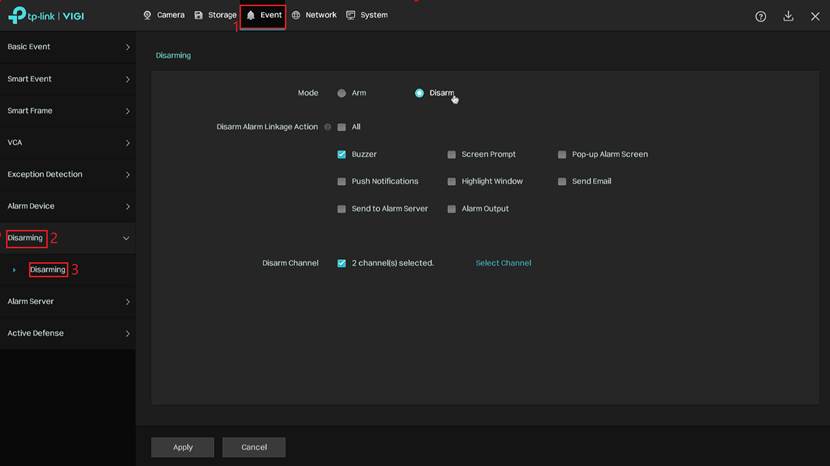Click the Mode label
Viewport: 830px width, 466px height.
coord(308,93)
